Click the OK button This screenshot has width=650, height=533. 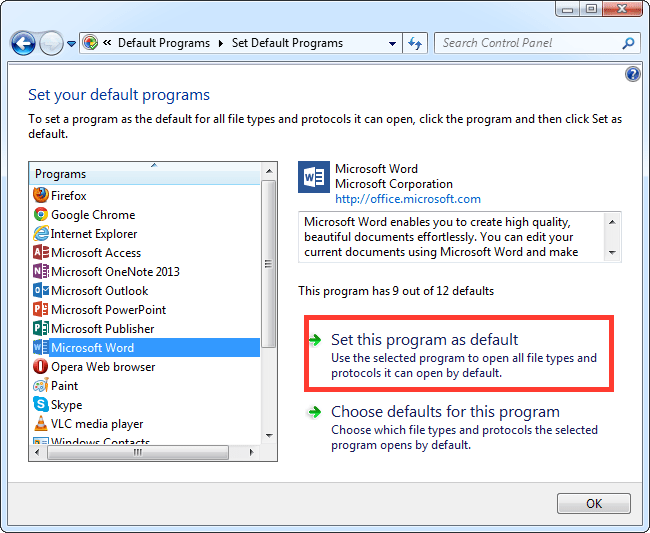click(594, 504)
